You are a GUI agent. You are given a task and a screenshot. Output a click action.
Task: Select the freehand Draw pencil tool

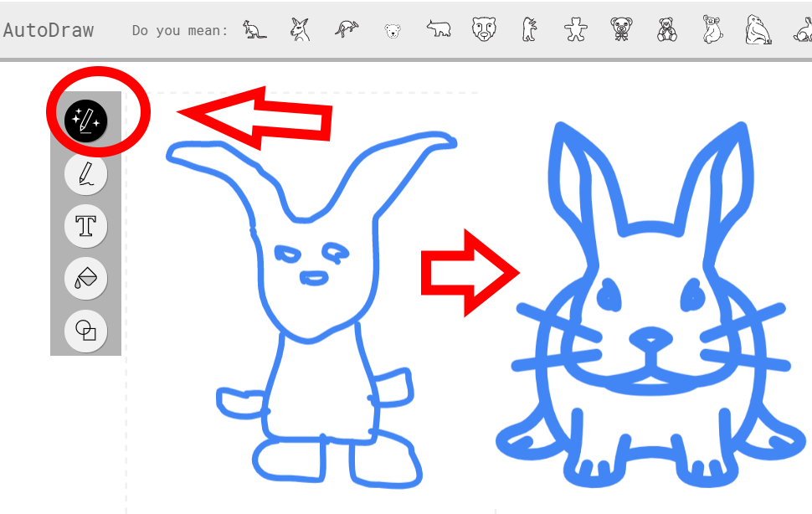(86, 173)
